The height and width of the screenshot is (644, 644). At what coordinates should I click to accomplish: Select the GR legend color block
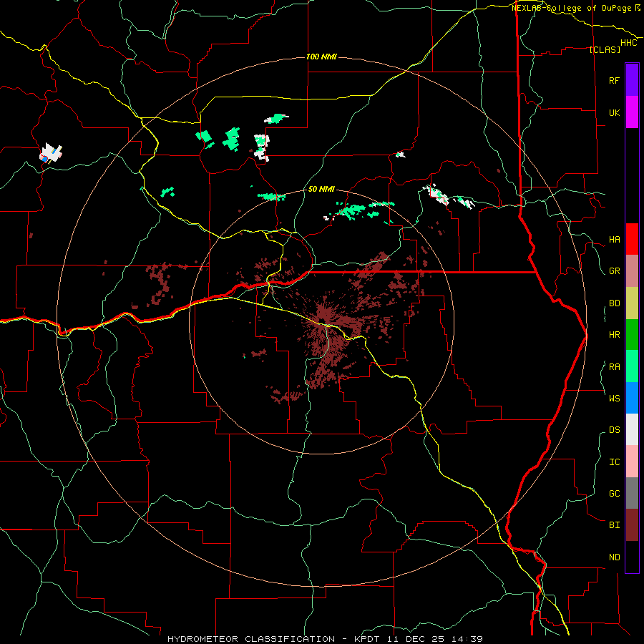(632, 271)
